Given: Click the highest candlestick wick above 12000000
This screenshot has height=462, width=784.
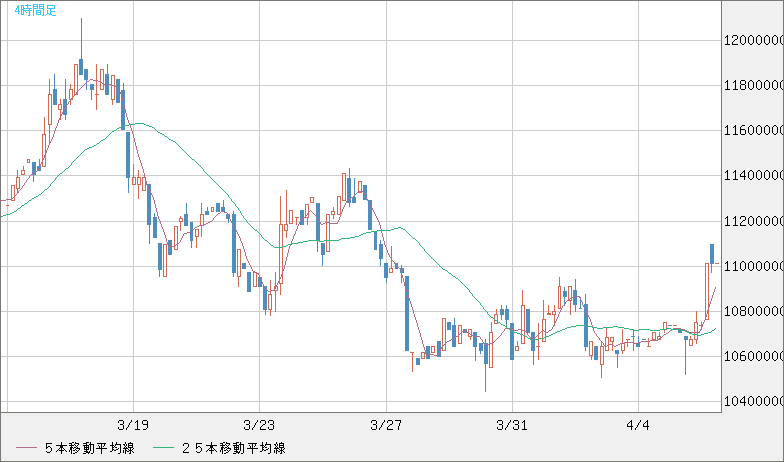Looking at the screenshot, I should (x=81, y=38).
